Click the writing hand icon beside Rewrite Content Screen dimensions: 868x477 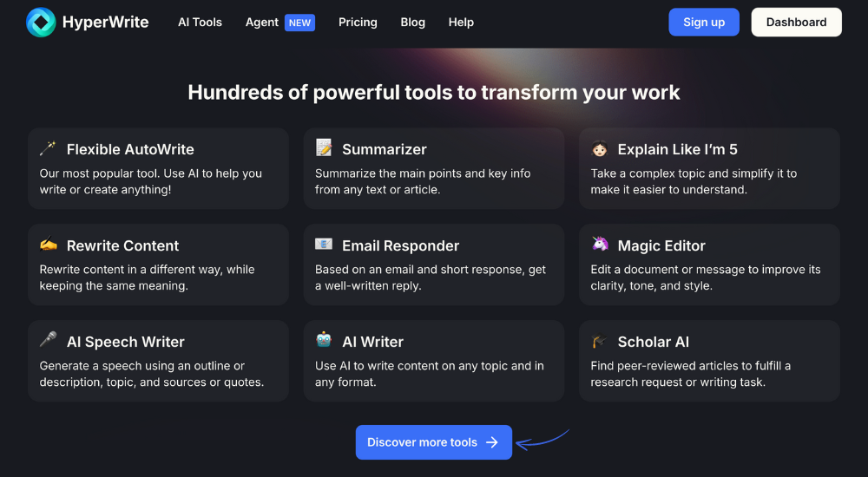click(48, 244)
